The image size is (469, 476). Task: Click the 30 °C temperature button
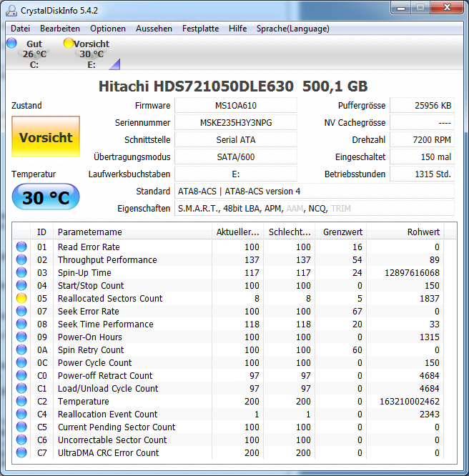46,197
